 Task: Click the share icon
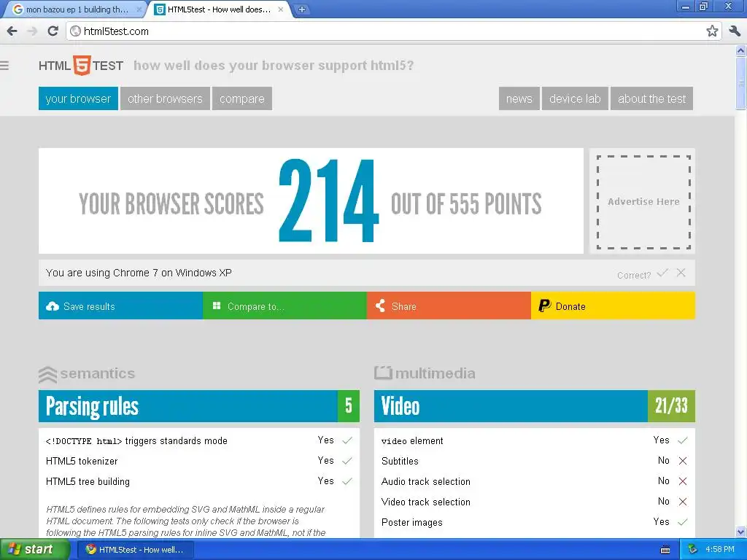tap(380, 306)
